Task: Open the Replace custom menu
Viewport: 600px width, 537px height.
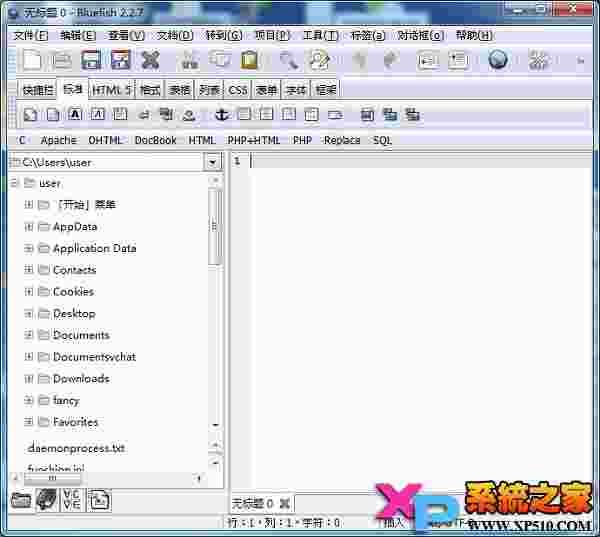Action: [x=342, y=140]
